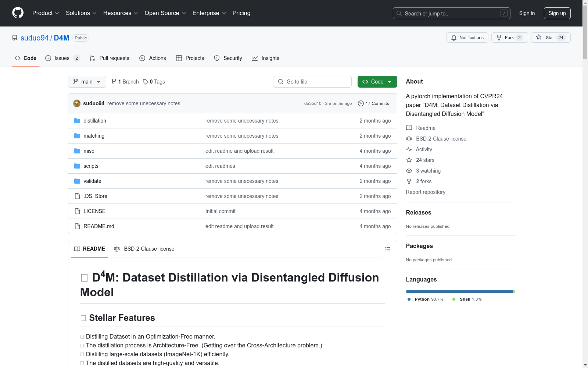The image size is (588, 368).
Task: Switch to the Security tab
Action: click(x=228, y=58)
